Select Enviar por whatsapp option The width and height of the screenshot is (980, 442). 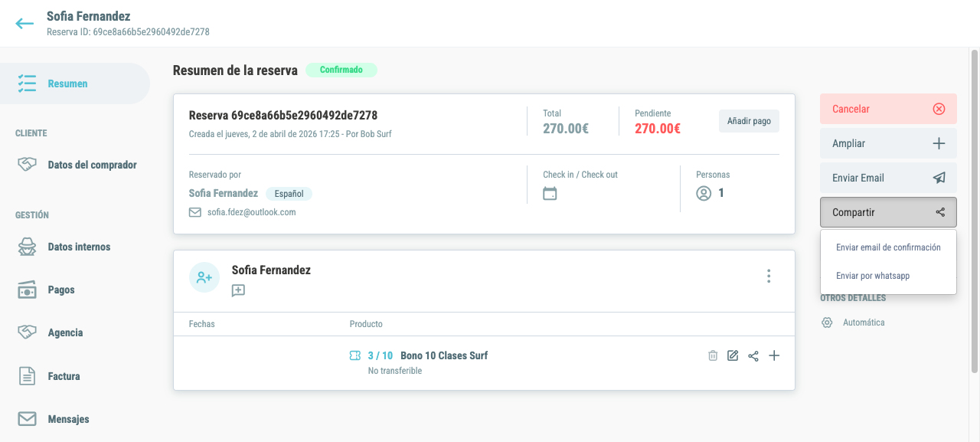point(888,275)
